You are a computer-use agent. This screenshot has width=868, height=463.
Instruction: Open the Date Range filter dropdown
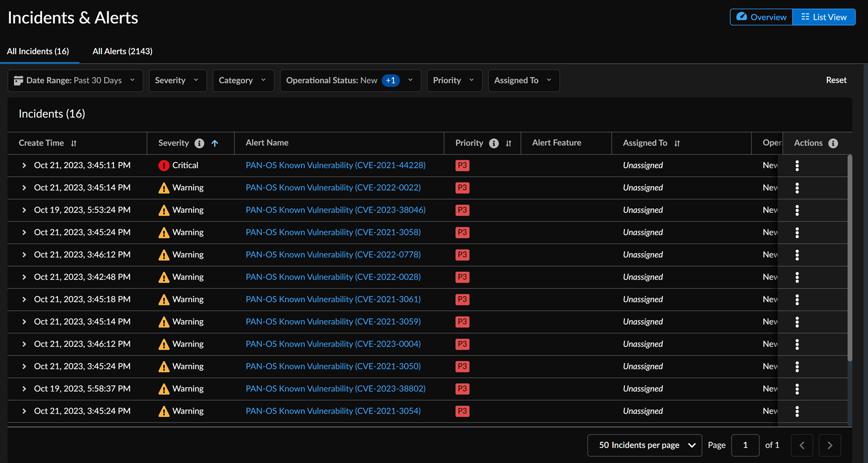(75, 80)
